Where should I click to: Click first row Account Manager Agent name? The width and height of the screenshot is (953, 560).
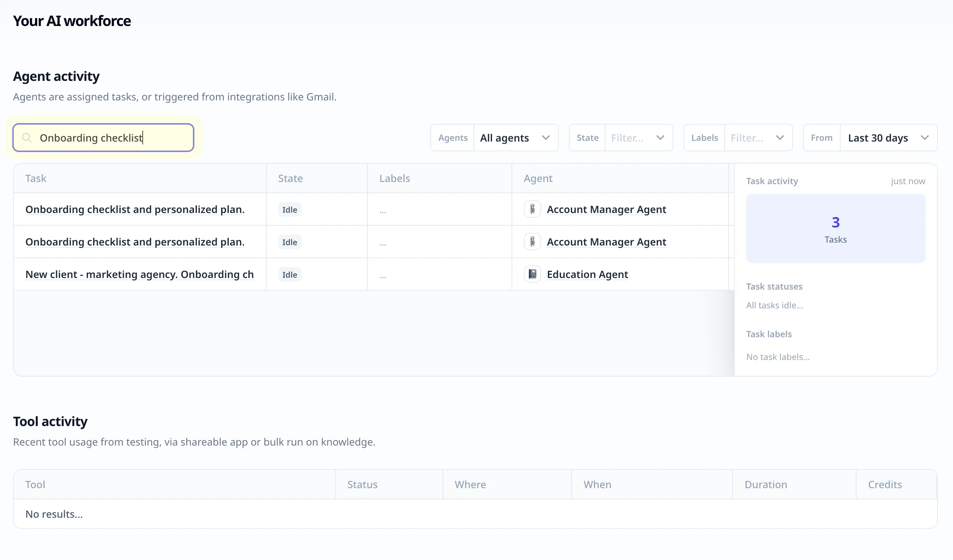click(606, 209)
